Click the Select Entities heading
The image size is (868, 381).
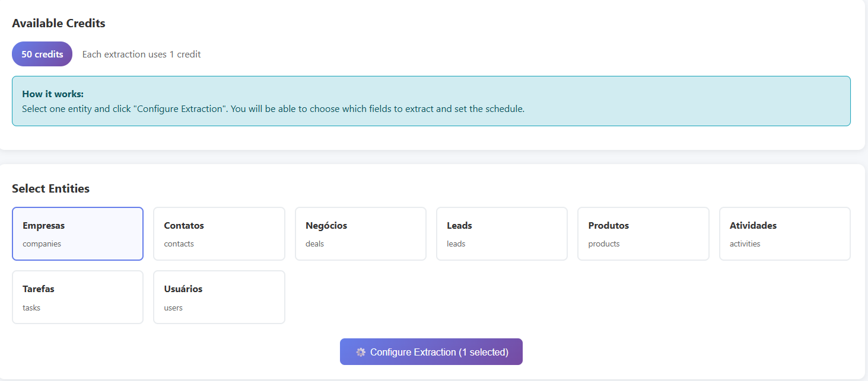coord(51,188)
